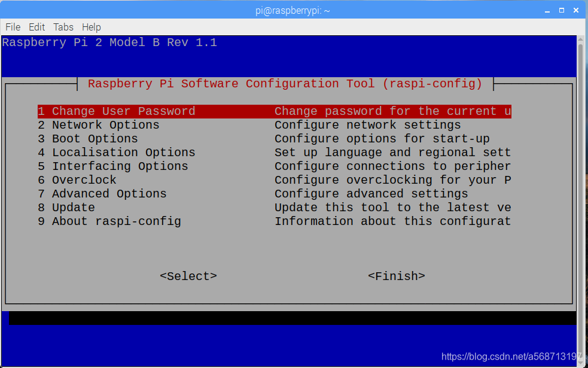Click 'Configure options for start-up' description
The height and width of the screenshot is (368, 588).
(x=382, y=139)
